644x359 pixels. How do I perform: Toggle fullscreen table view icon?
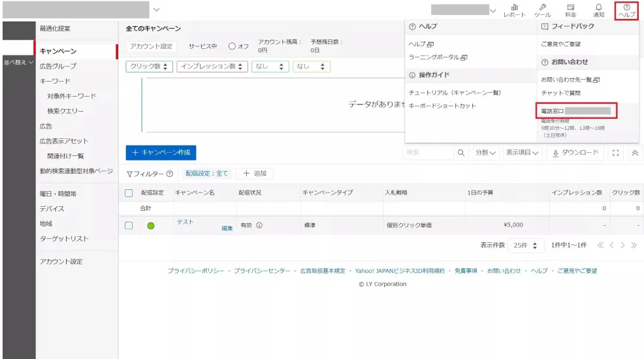[615, 153]
